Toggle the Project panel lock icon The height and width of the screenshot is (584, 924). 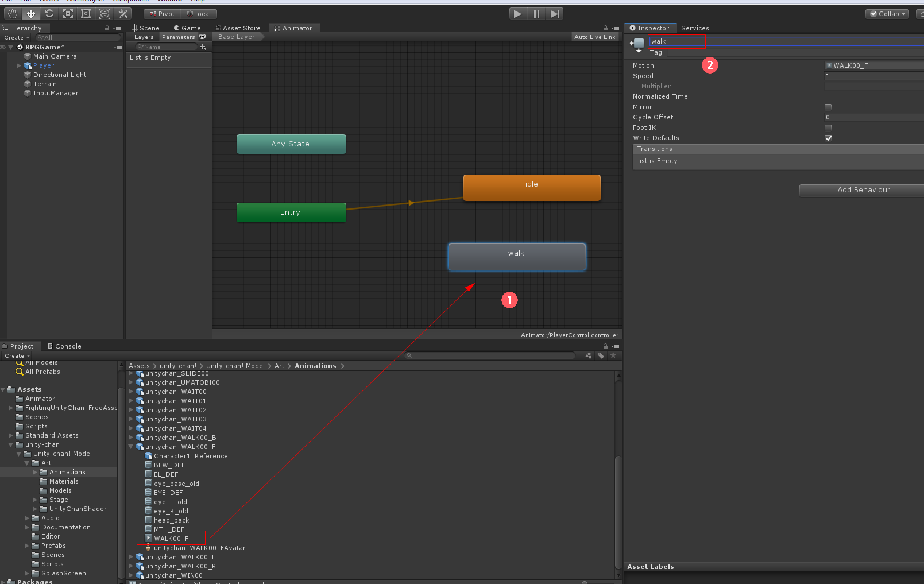tap(605, 346)
